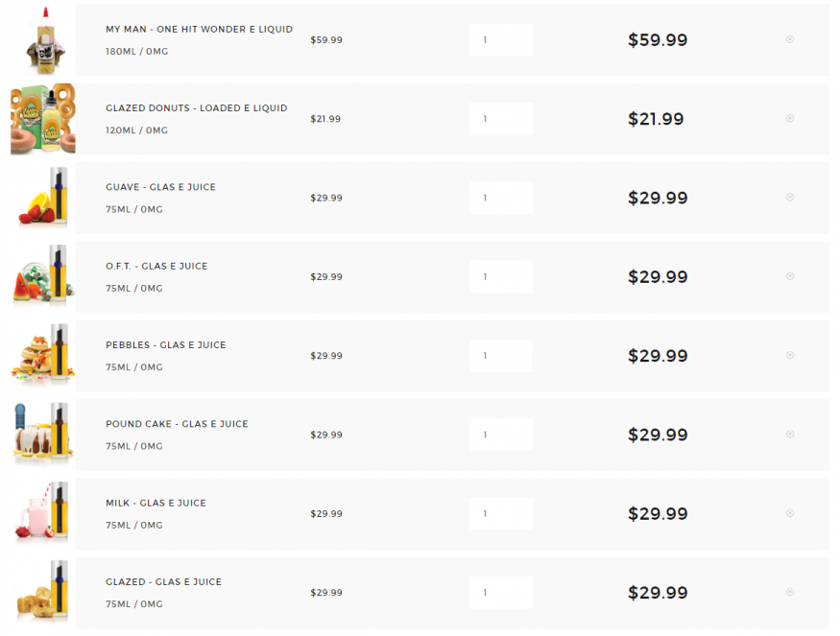Viewport: 840px width, 636px height.
Task: Open Glazed Donuts Loaded E Liquid link
Action: point(196,108)
